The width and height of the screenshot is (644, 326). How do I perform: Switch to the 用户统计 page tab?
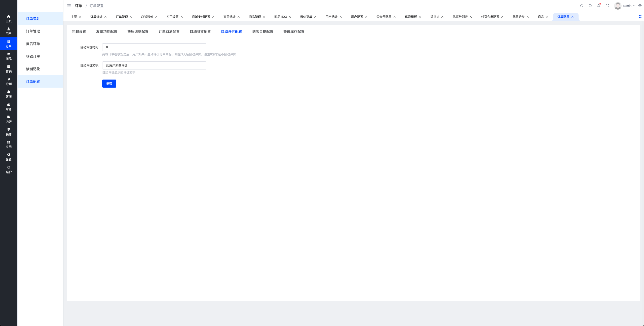pyautogui.click(x=331, y=17)
